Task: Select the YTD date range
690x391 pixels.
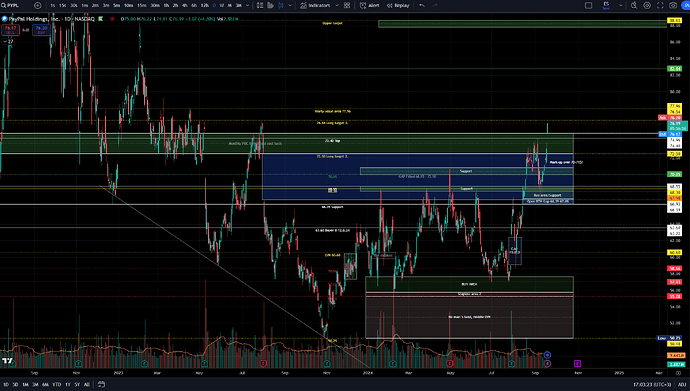Action: click(57, 385)
